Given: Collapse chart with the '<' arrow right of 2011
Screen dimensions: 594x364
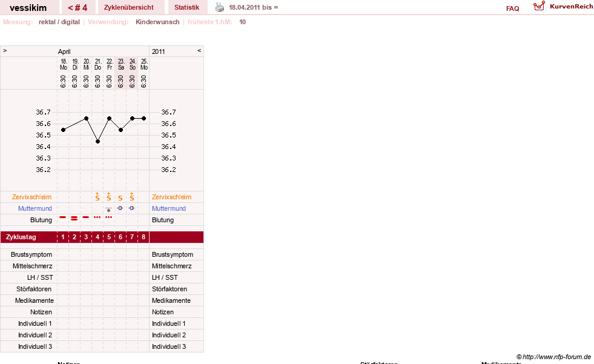Looking at the screenshot, I should point(199,51).
